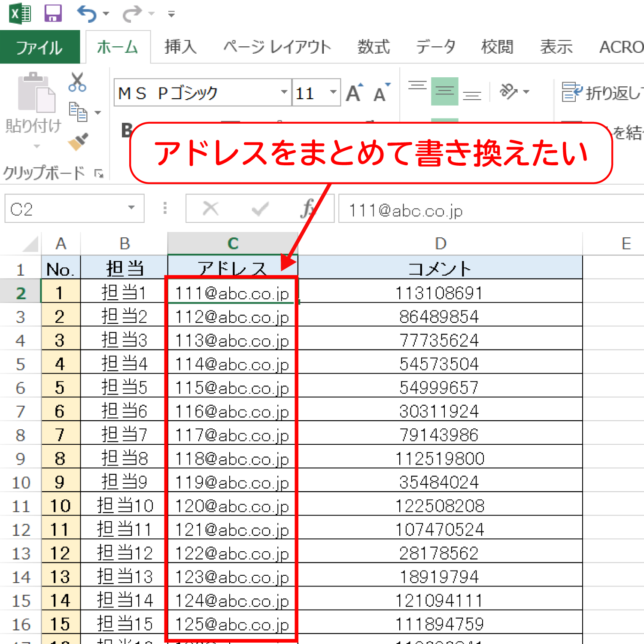Screen dimensions: 644x644
Task: Click the Save icon in Quick Access Toolbar
Action: click(52, 13)
